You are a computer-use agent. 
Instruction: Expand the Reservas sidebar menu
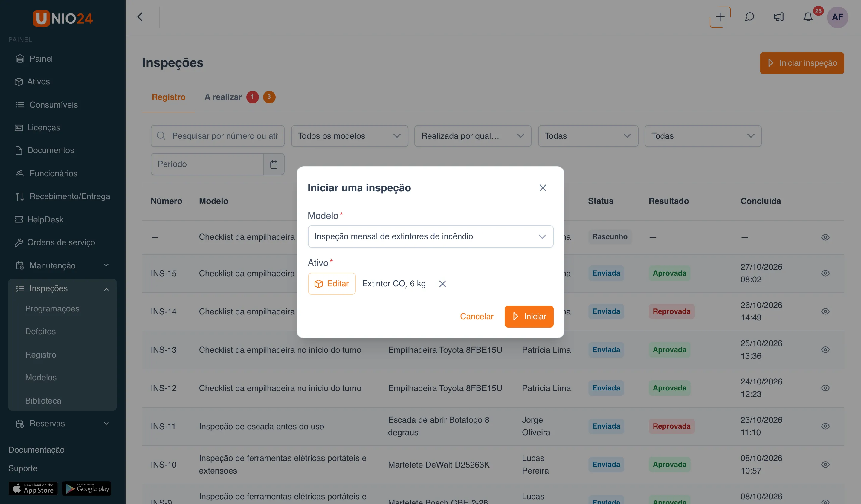click(62, 424)
